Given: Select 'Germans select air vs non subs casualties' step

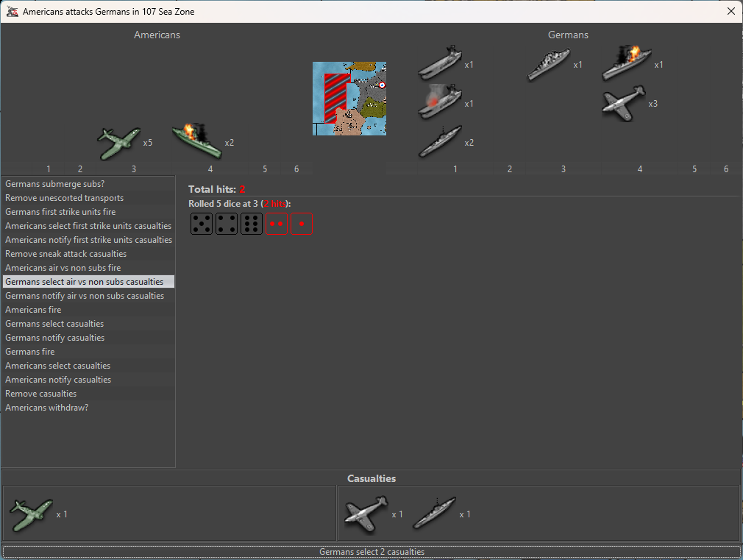Looking at the screenshot, I should pyautogui.click(x=85, y=282).
